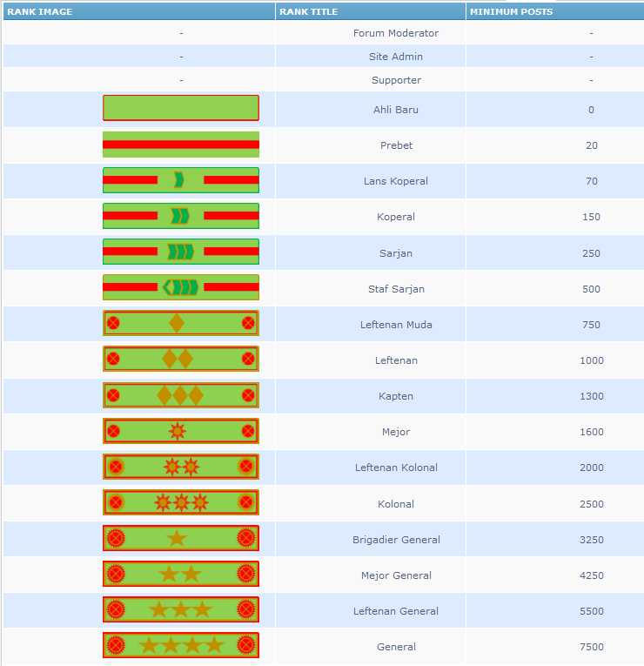Click the minimum posts value 1000
Screen dimensions: 644x666
(592, 360)
